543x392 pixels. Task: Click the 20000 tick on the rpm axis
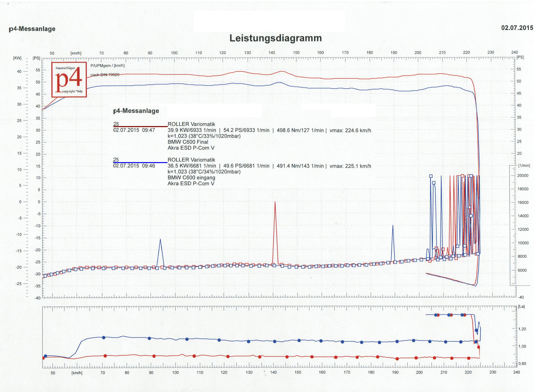pos(522,176)
